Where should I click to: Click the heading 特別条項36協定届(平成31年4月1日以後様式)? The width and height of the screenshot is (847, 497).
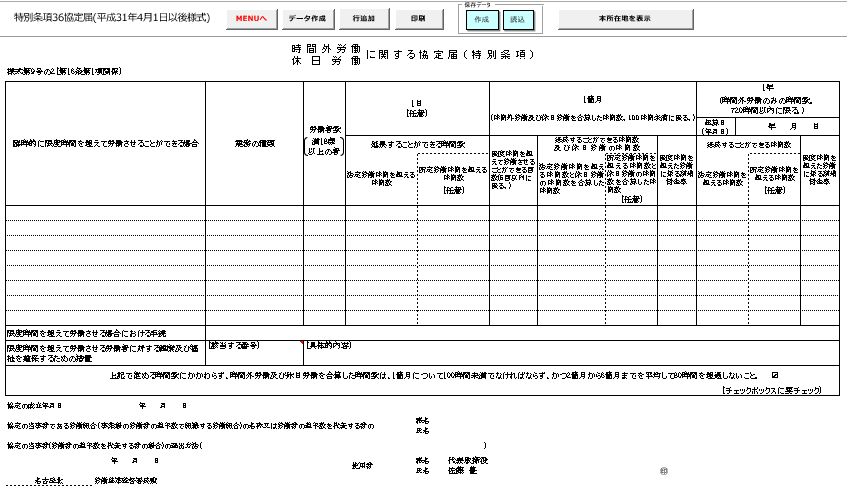click(x=112, y=18)
